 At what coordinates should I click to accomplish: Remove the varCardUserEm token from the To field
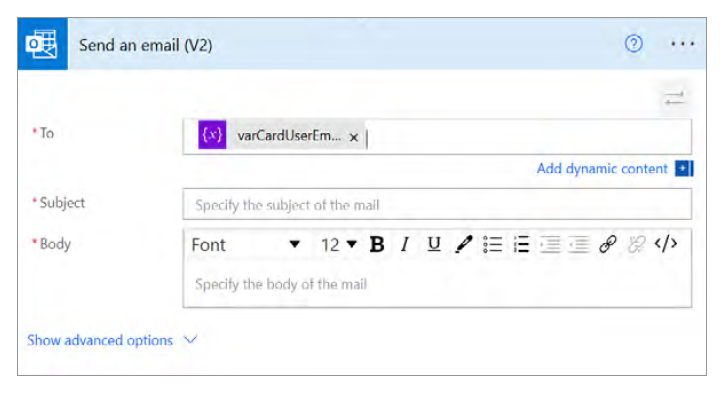354,137
